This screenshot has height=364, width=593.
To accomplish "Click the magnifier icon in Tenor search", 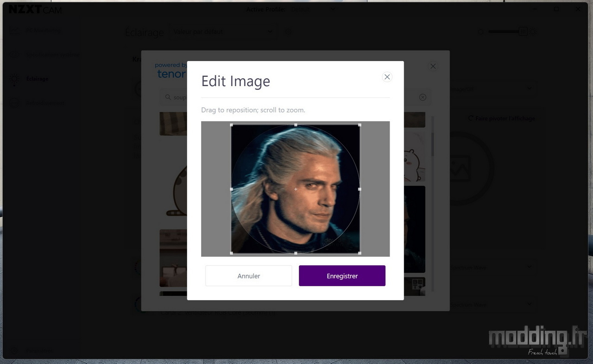I will [168, 97].
